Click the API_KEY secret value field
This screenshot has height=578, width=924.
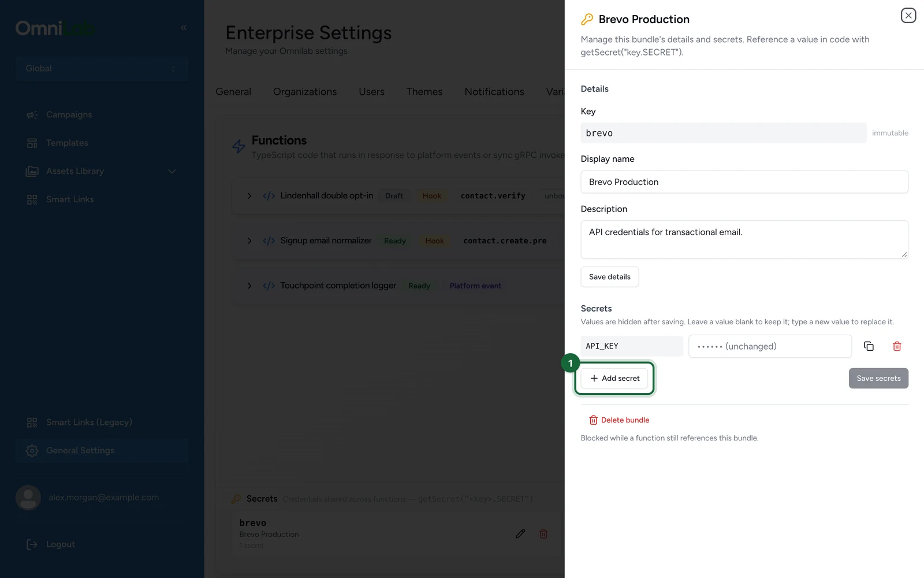[x=770, y=346]
